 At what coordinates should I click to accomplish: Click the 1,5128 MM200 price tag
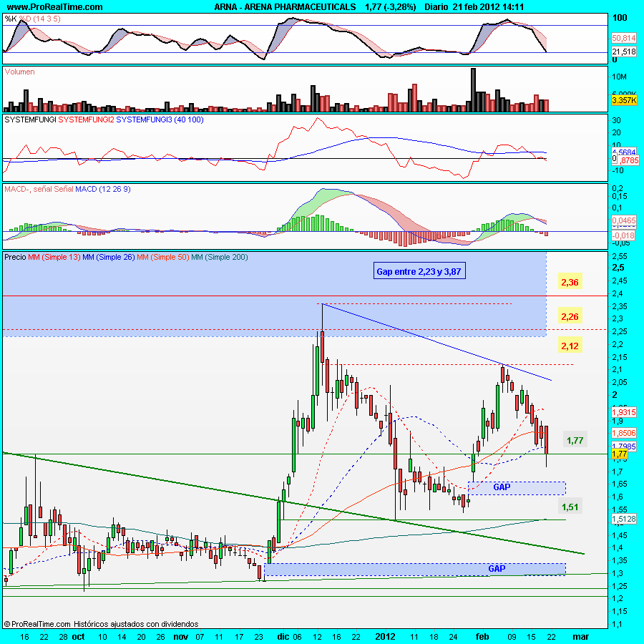tap(624, 519)
